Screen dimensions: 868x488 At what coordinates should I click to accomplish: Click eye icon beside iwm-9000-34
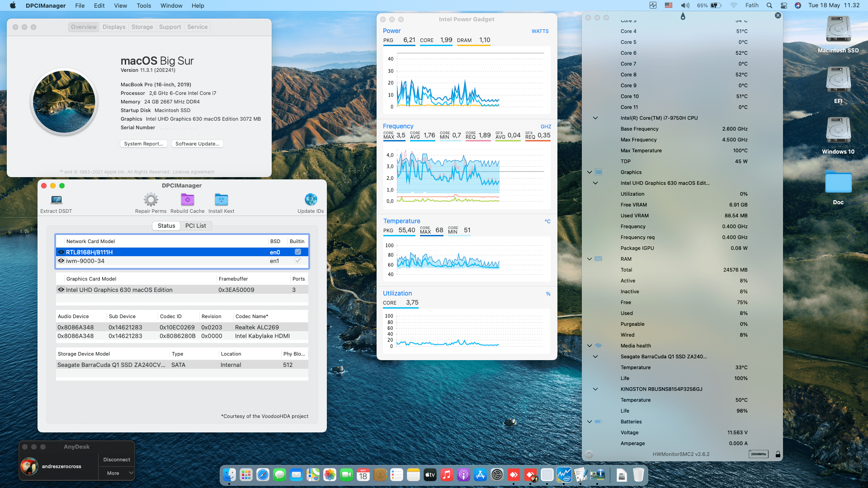61,261
